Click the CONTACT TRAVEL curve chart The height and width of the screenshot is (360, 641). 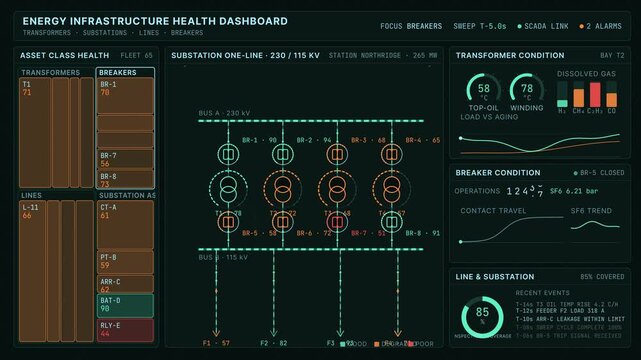point(512,230)
